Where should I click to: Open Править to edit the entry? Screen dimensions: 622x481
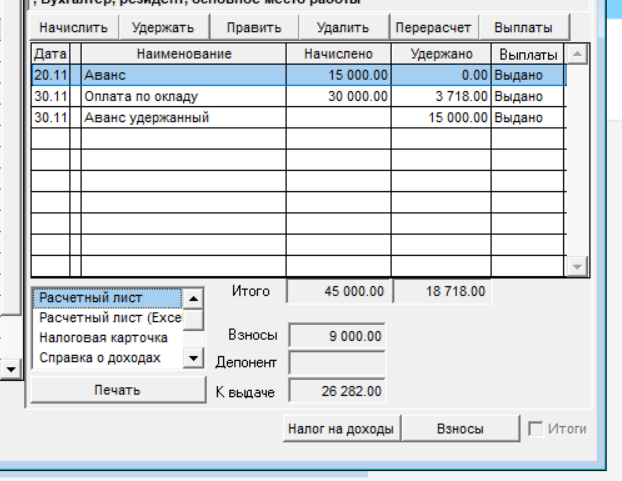pos(254,27)
